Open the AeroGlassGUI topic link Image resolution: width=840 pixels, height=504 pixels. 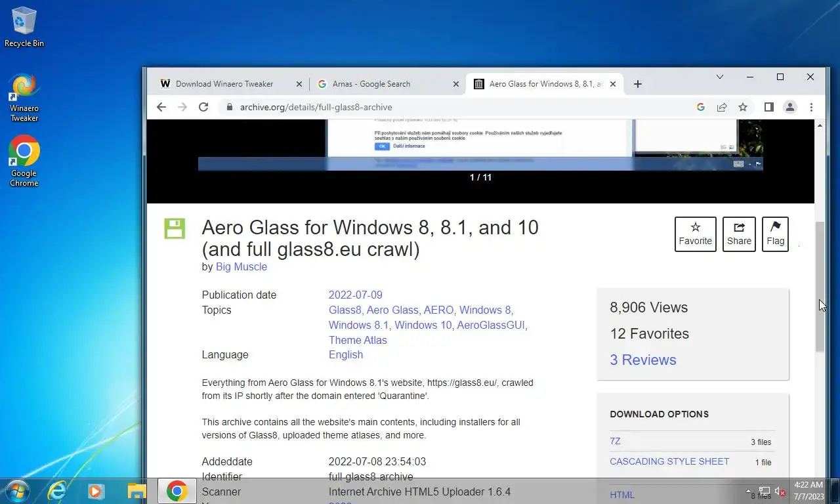pos(491,325)
